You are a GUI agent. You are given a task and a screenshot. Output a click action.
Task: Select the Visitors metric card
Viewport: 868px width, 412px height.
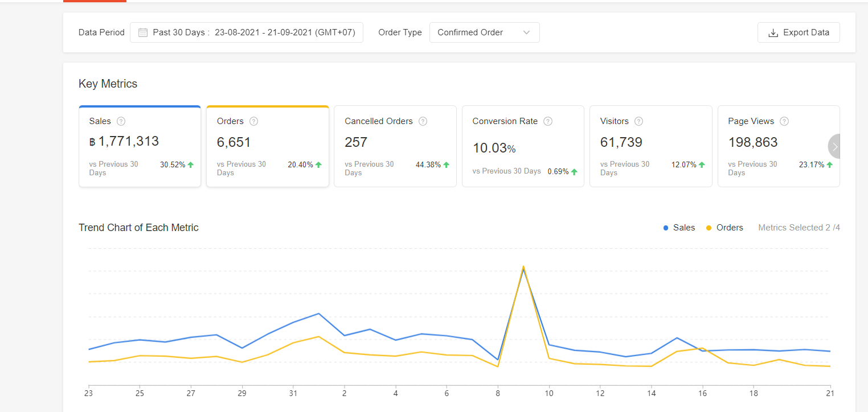[650, 146]
